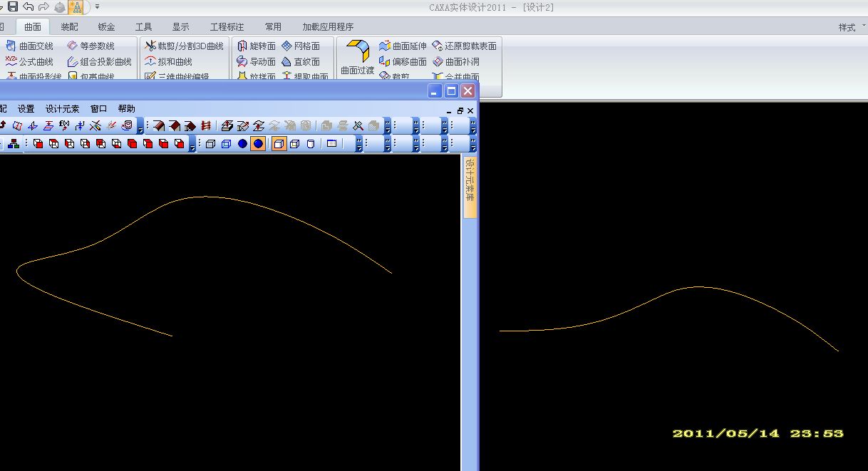Select the 工程标注 ribbon tab
The image size is (868, 471).
(227, 27)
